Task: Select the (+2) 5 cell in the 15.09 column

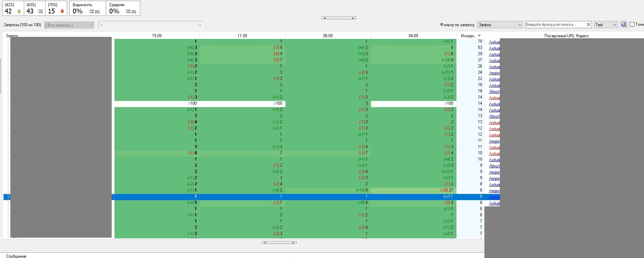Action: pos(157,203)
